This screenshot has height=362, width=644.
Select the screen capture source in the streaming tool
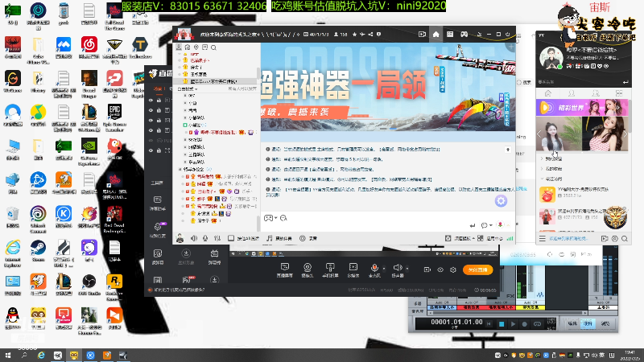(285, 270)
